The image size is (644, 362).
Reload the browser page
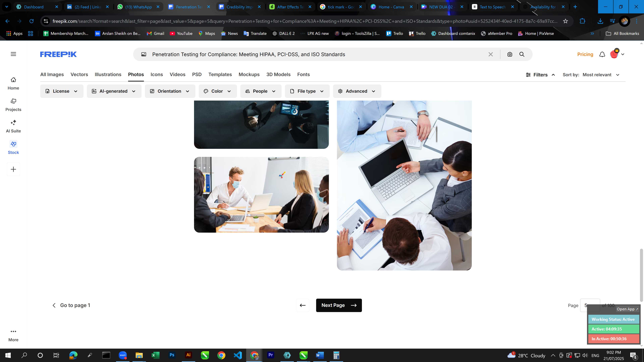click(x=32, y=21)
